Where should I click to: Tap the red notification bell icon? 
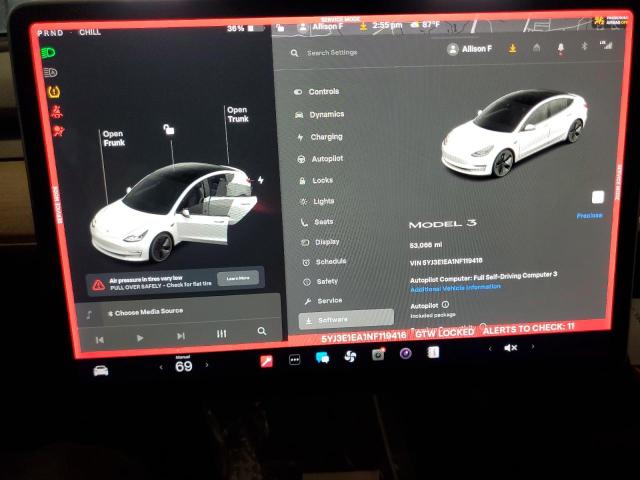pos(560,47)
